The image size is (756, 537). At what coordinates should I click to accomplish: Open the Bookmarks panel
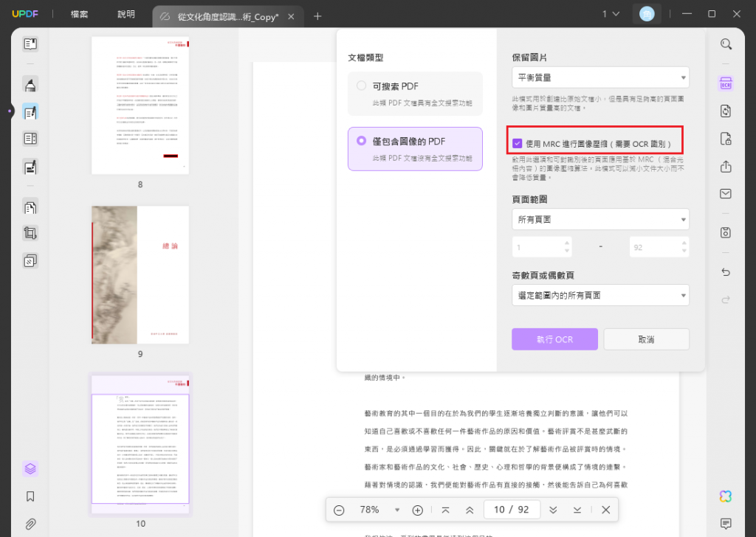point(30,496)
